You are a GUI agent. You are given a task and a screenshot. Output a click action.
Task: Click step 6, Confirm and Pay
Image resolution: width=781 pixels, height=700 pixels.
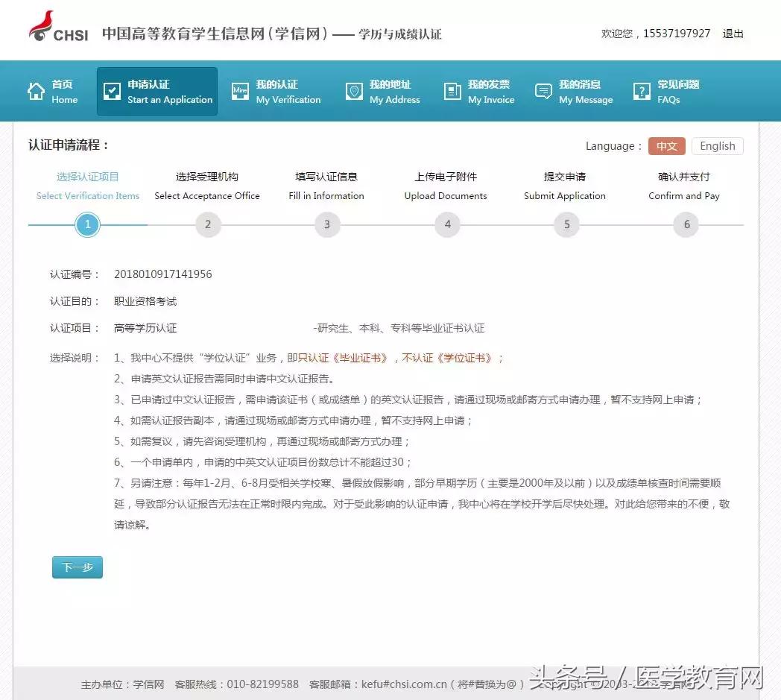[686, 224]
